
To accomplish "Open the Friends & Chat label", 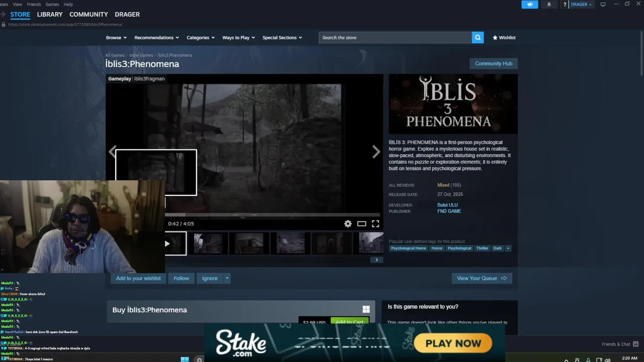I will [x=616, y=344].
